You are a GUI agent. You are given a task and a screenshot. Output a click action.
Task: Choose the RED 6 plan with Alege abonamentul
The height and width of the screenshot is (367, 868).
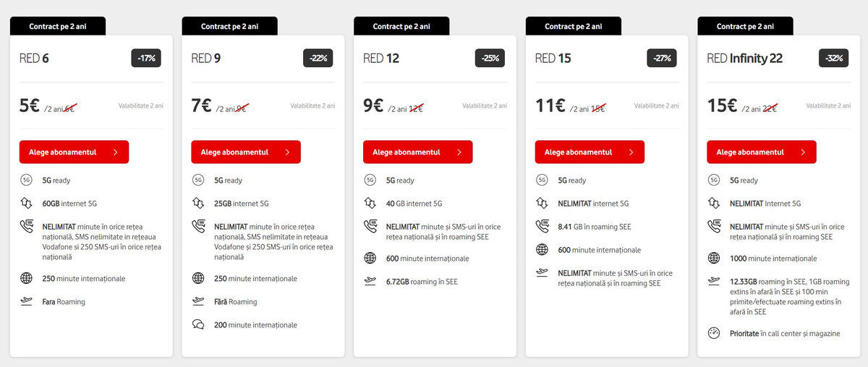click(74, 152)
